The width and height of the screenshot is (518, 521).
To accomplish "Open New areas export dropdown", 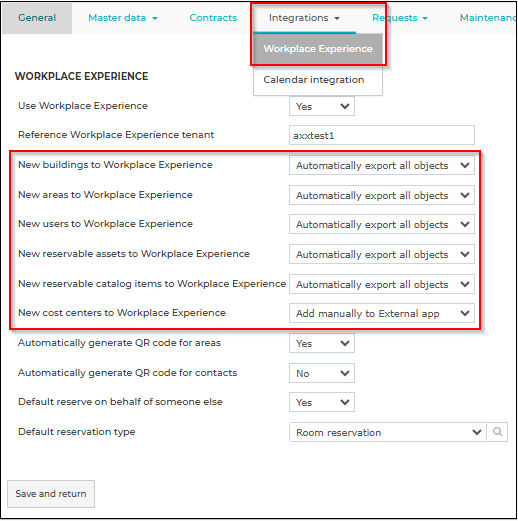I will coord(382,195).
